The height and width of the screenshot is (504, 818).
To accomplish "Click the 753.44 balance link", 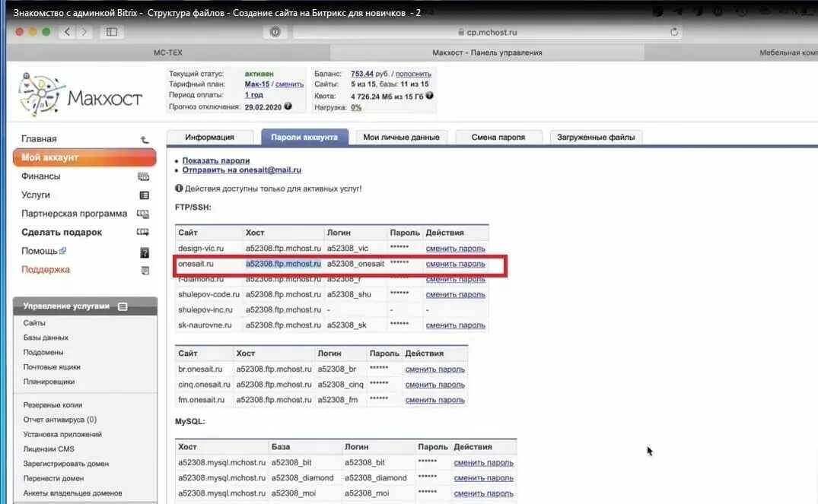I will (362, 74).
